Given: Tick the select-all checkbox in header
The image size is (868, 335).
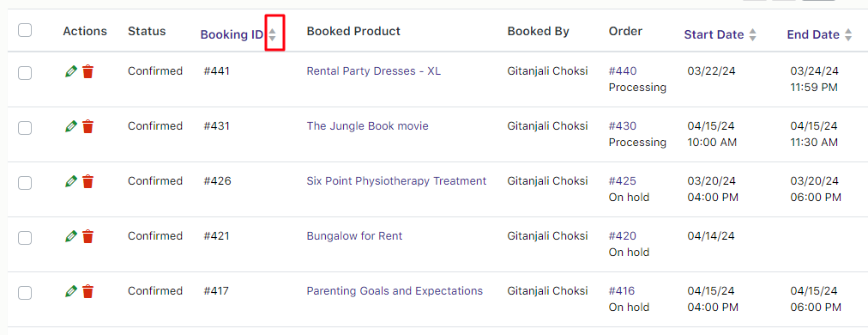Looking at the screenshot, I should 25,31.
